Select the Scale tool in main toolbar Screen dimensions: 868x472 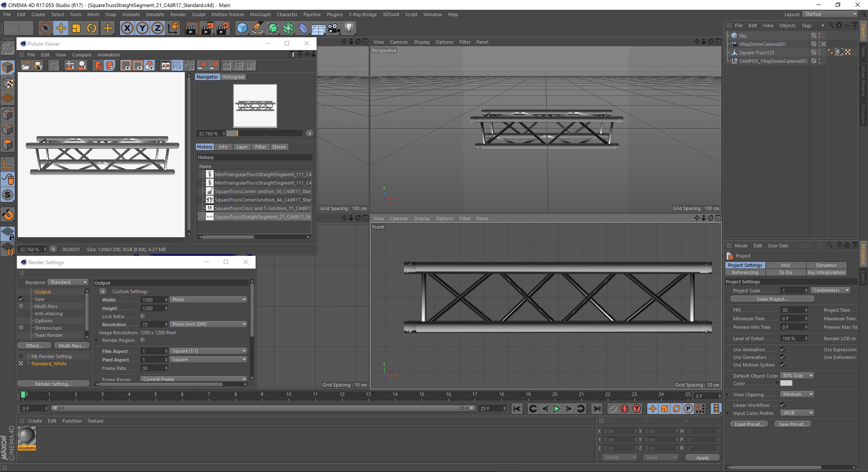click(x=76, y=28)
